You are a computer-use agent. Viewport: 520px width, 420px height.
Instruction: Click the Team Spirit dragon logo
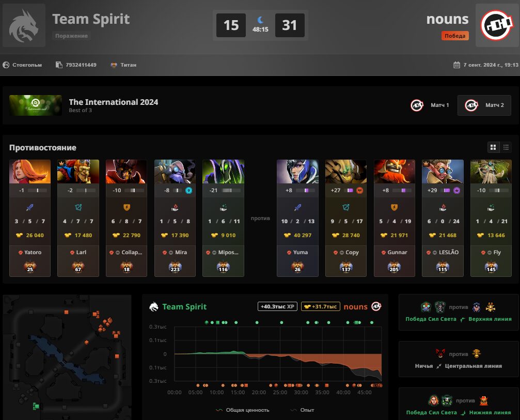[24, 25]
